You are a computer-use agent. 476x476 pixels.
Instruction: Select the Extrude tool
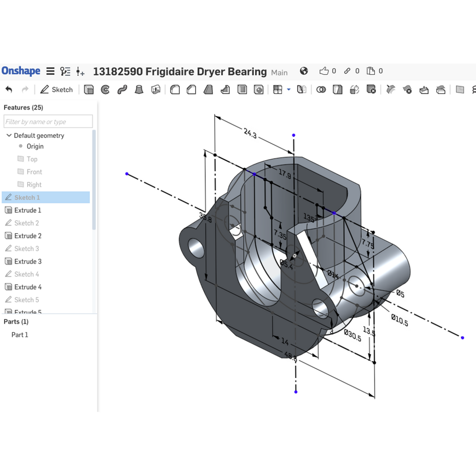(x=89, y=89)
